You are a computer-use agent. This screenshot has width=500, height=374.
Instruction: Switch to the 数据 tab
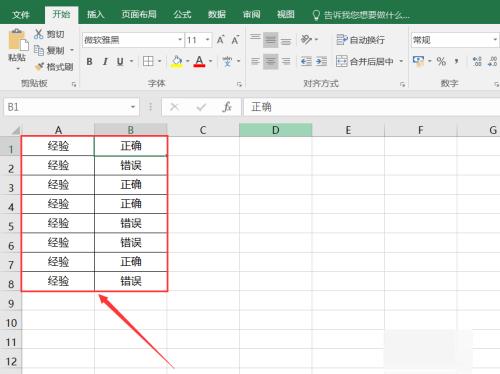(x=217, y=15)
